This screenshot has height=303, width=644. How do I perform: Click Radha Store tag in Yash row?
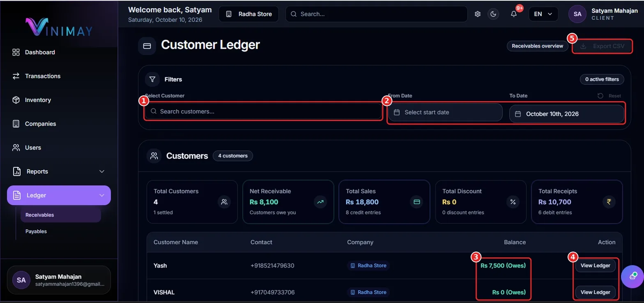tap(368, 266)
